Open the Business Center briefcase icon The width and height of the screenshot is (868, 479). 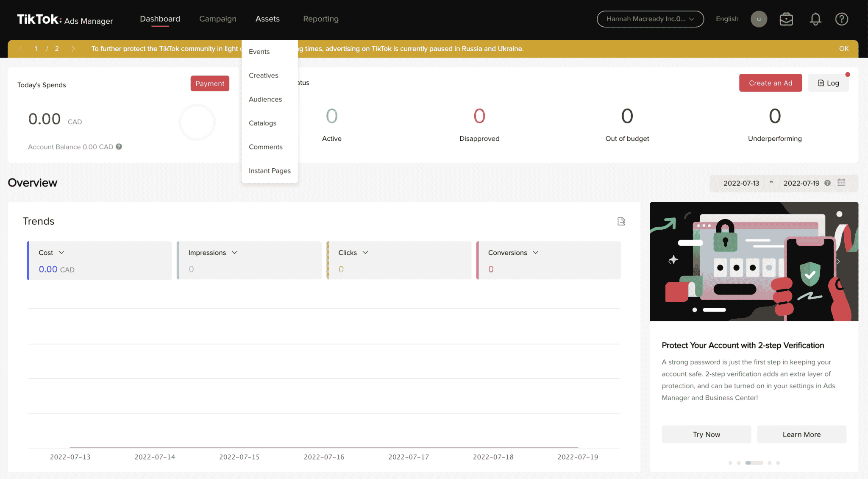(x=786, y=19)
